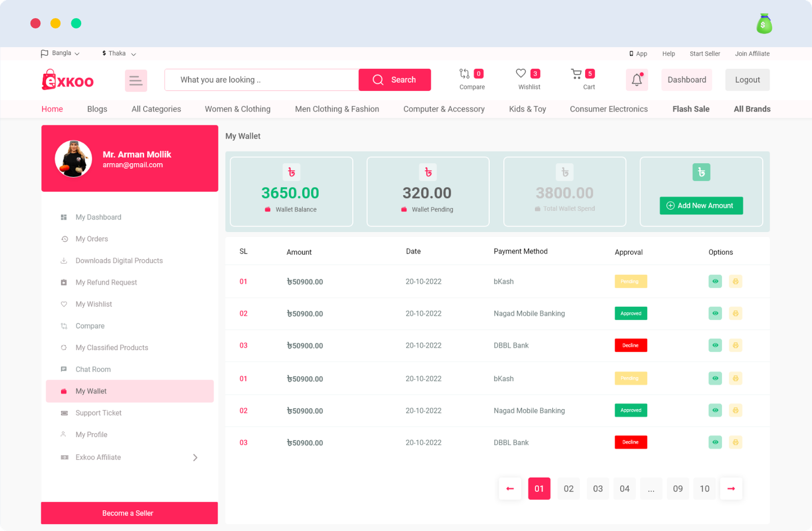
Task: Open Support Ticket in the sidebar
Action: (x=98, y=413)
